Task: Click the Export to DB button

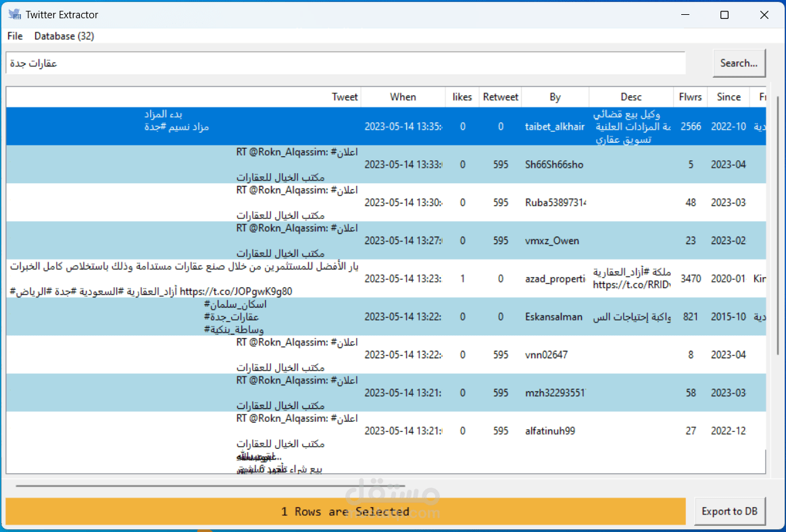Action: click(x=729, y=512)
